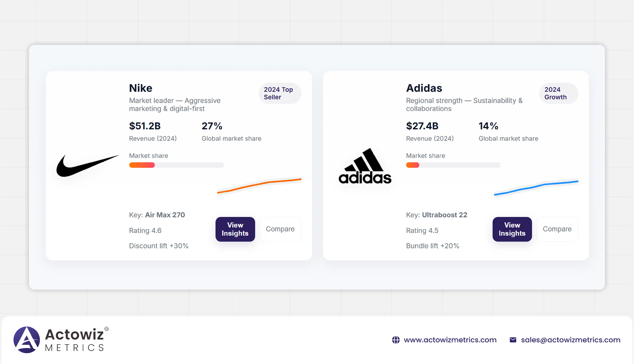
Task: Click the envelope mail icon
Action: click(x=513, y=340)
